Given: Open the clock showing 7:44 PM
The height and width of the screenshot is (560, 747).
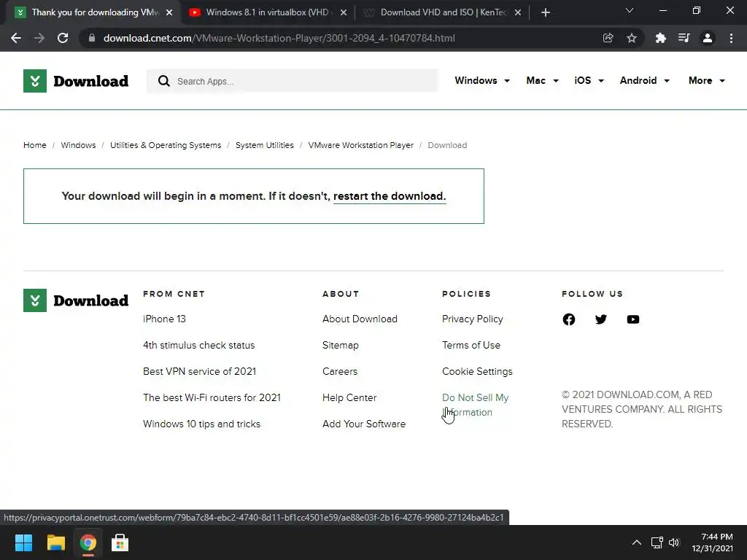Looking at the screenshot, I should coord(712,542).
